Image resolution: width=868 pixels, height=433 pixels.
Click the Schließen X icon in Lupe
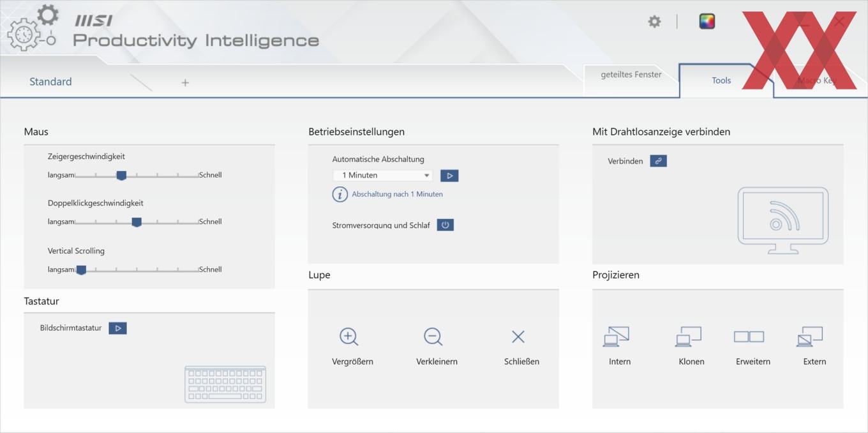pyautogui.click(x=518, y=337)
